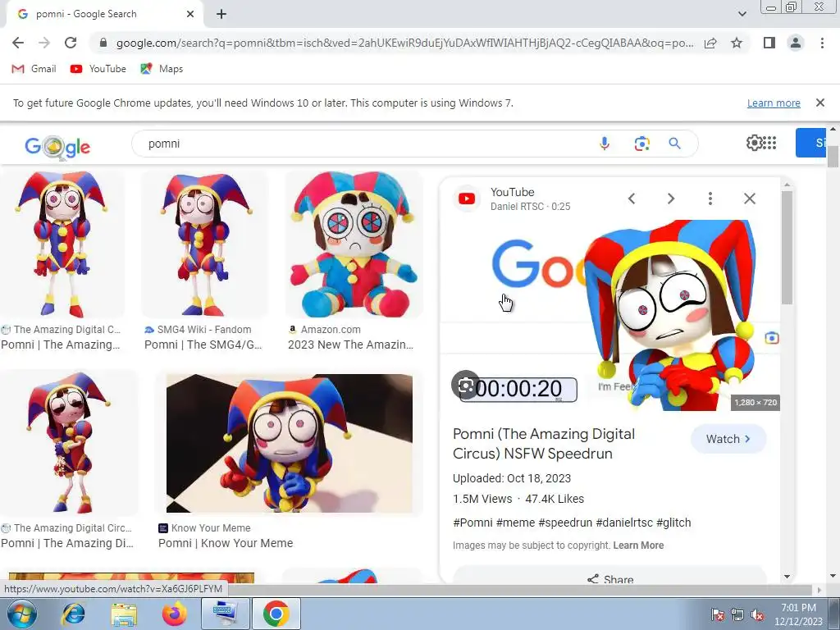Open tab search dropdown arrow
The width and height of the screenshot is (840, 630).
pyautogui.click(x=742, y=14)
